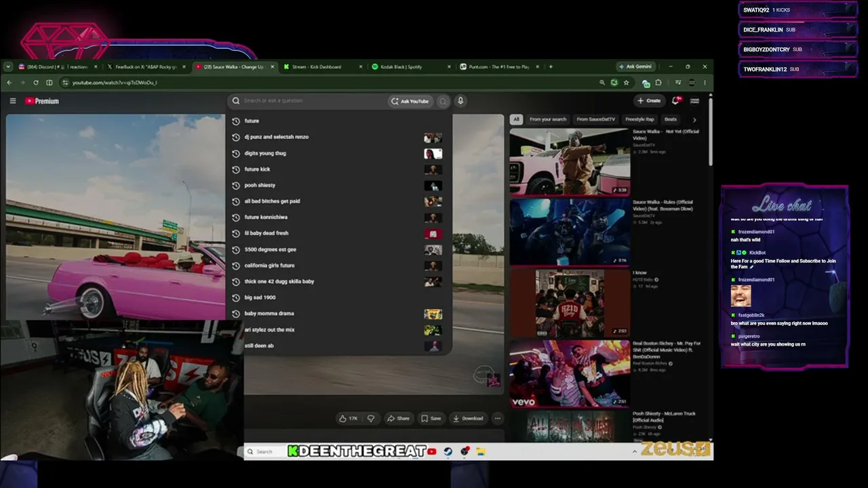Click the Save button below video
This screenshot has height=488, width=868.
[431, 419]
